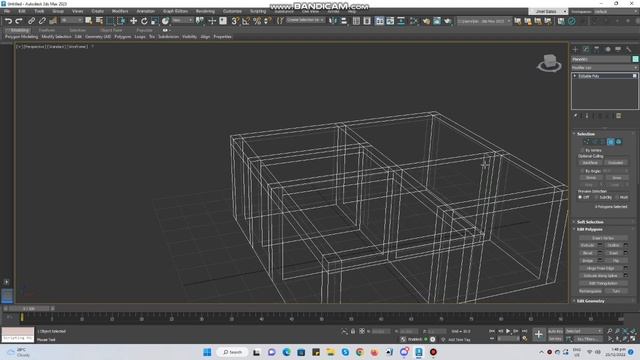640x360 pixels.
Task: Toggle the Spinner Snap icon
Action: [x=267, y=21]
